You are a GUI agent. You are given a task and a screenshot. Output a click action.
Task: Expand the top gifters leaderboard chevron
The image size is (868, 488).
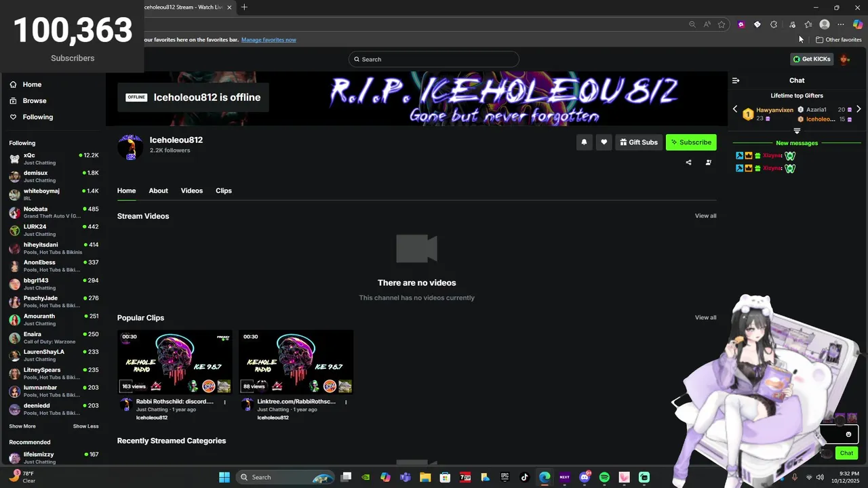[x=797, y=131]
